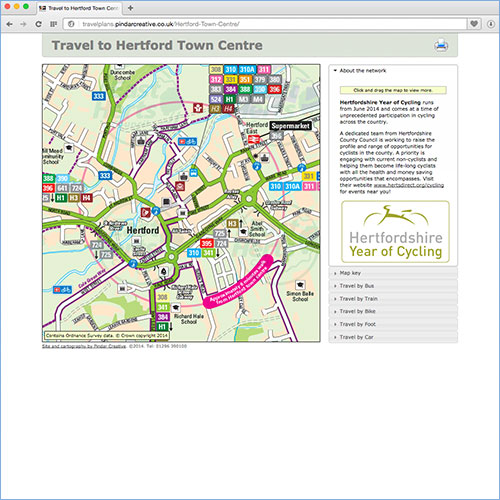Click the red theatre icon beside Hertford
The height and width of the screenshot is (500, 500).
(x=145, y=213)
